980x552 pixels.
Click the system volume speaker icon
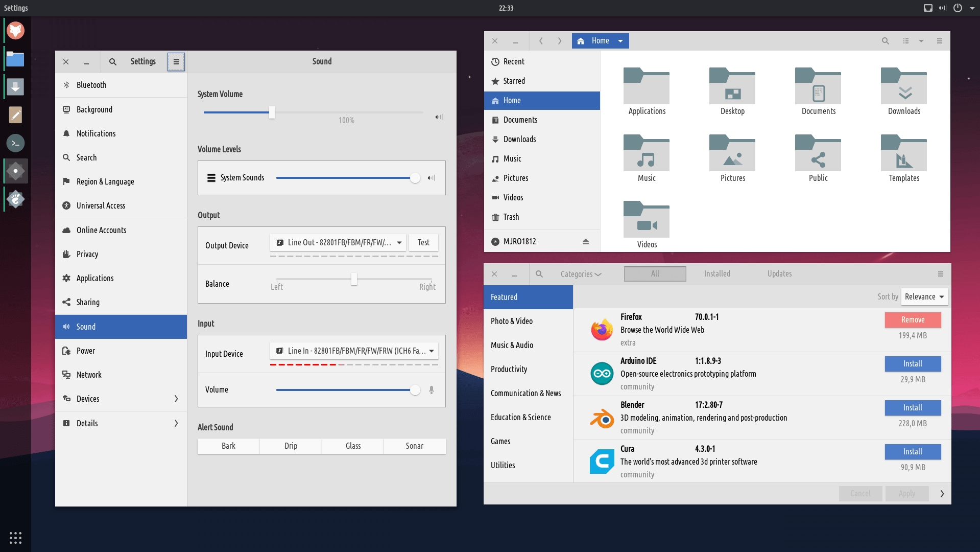pos(439,117)
